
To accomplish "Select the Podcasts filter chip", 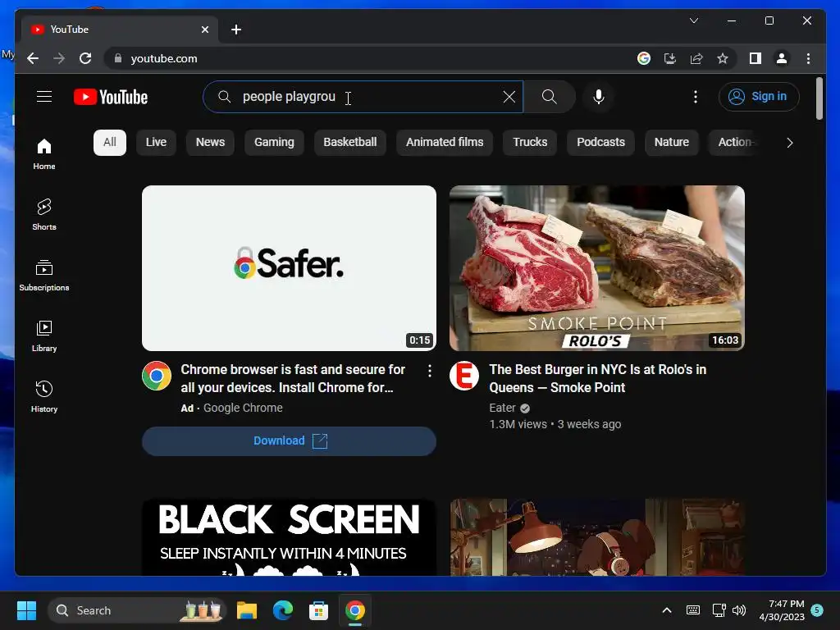I will (600, 143).
